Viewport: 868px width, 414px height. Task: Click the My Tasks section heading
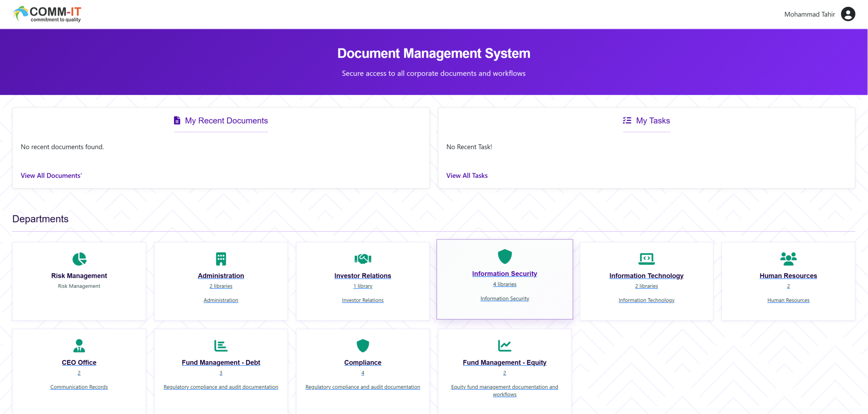[653, 121]
